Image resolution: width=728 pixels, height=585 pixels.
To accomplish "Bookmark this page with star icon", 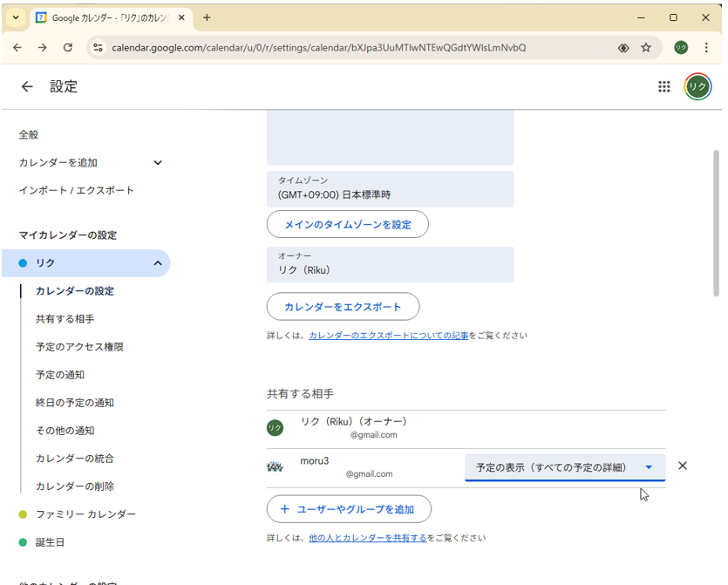I will pyautogui.click(x=646, y=48).
